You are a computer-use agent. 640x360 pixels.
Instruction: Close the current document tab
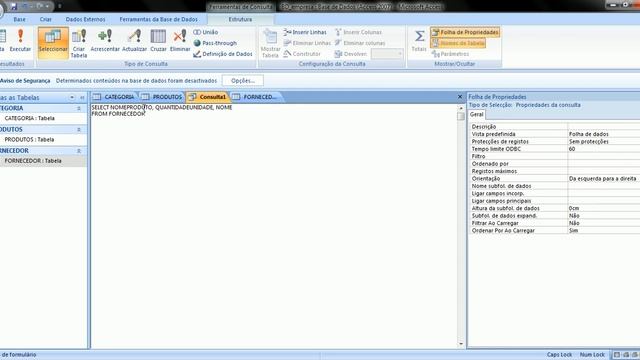[x=460, y=97]
